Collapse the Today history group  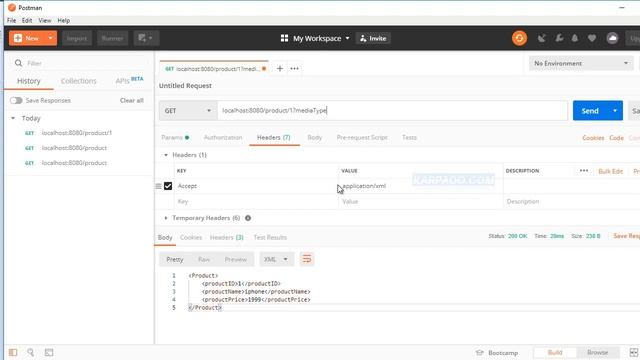coord(13,118)
